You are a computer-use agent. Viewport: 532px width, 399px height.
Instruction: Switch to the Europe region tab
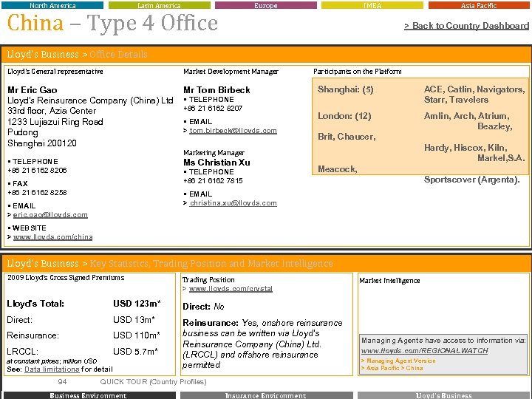click(266, 5)
